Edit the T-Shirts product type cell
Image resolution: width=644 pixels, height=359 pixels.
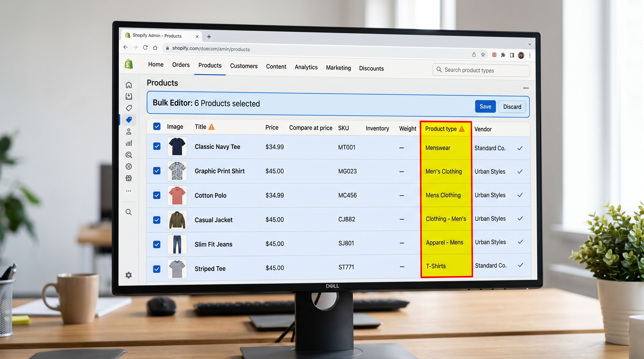[447, 266]
